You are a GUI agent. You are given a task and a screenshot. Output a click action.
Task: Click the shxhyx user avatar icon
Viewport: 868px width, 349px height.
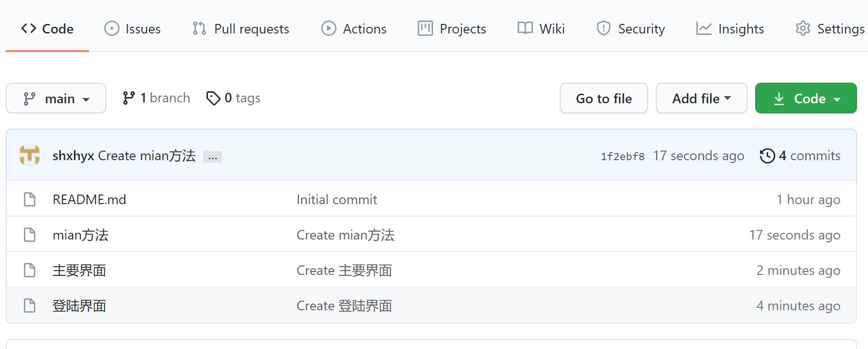coord(30,155)
